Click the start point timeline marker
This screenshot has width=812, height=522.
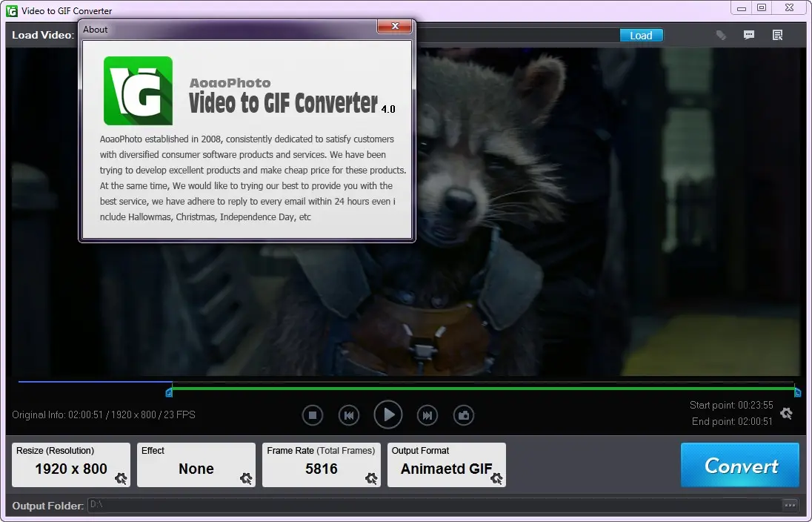[169, 393]
